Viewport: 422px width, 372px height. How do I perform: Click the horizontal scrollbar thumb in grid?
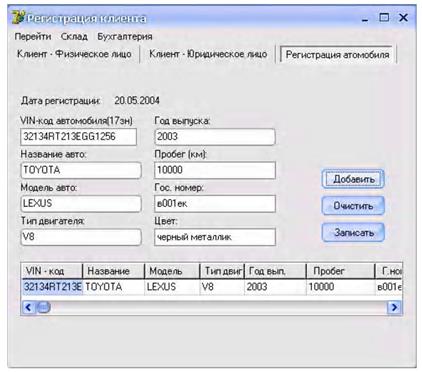[43, 307]
